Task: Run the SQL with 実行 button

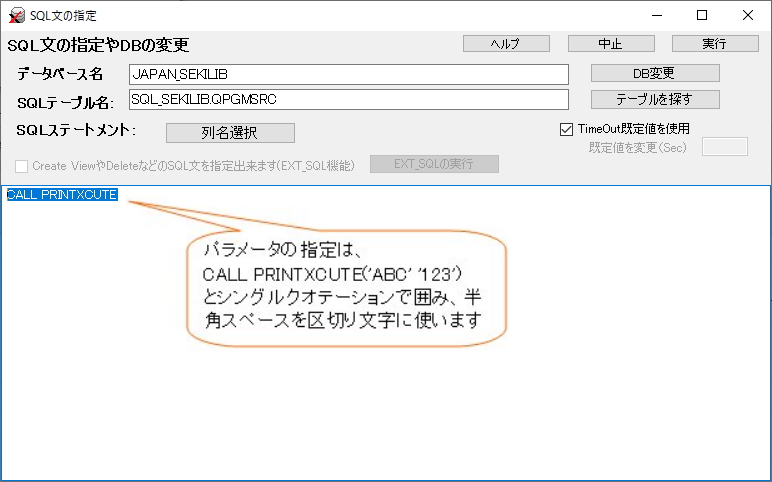Action: click(x=715, y=44)
